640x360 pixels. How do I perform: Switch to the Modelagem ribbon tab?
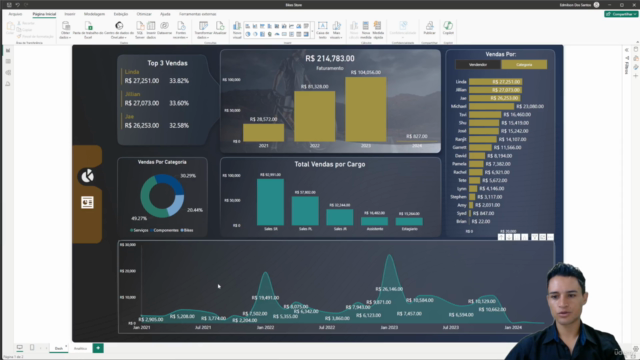point(94,14)
